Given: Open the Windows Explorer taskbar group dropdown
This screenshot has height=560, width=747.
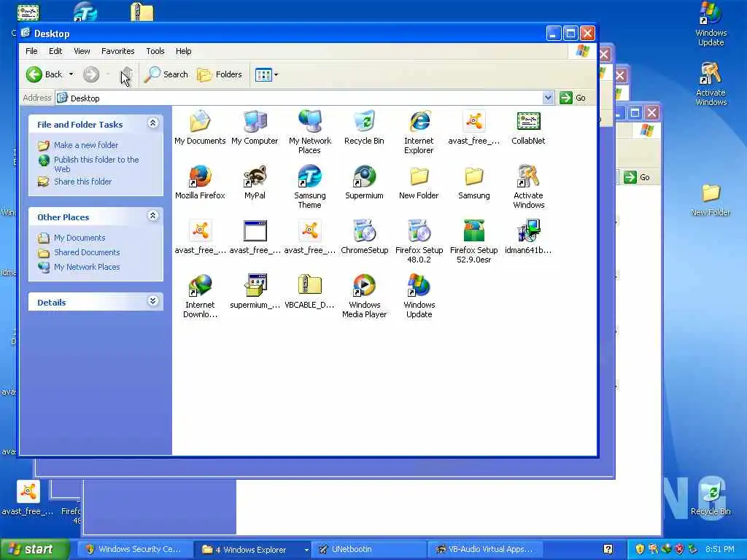Looking at the screenshot, I should [306, 550].
